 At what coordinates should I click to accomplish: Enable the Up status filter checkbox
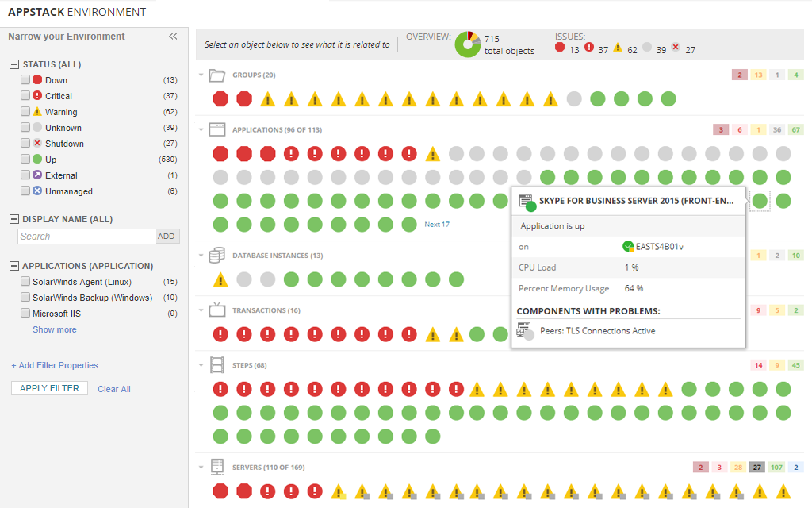25,159
